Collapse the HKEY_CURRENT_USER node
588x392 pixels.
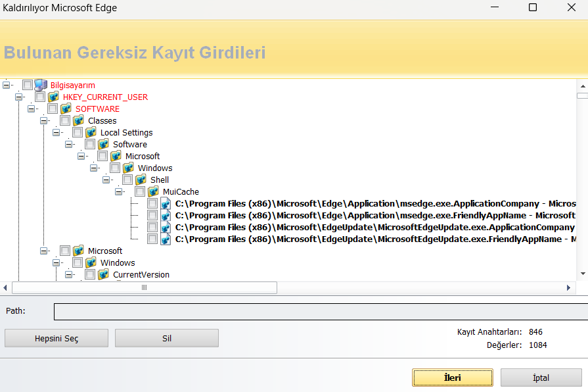click(19, 97)
